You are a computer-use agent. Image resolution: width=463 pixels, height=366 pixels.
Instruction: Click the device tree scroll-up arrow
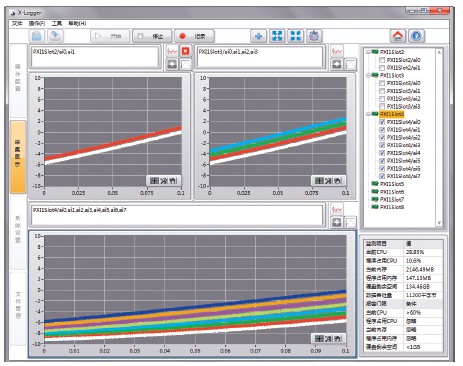[439, 52]
